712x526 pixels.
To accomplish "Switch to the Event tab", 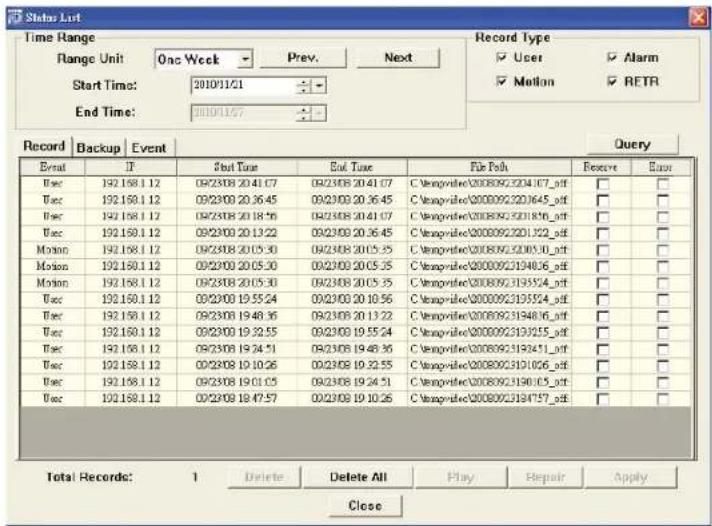I will tap(149, 148).
